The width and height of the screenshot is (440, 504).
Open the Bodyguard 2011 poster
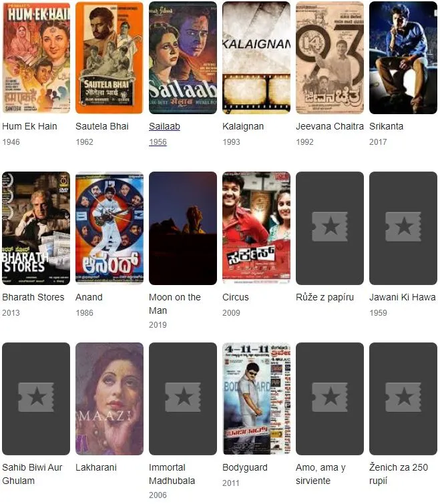coord(256,399)
